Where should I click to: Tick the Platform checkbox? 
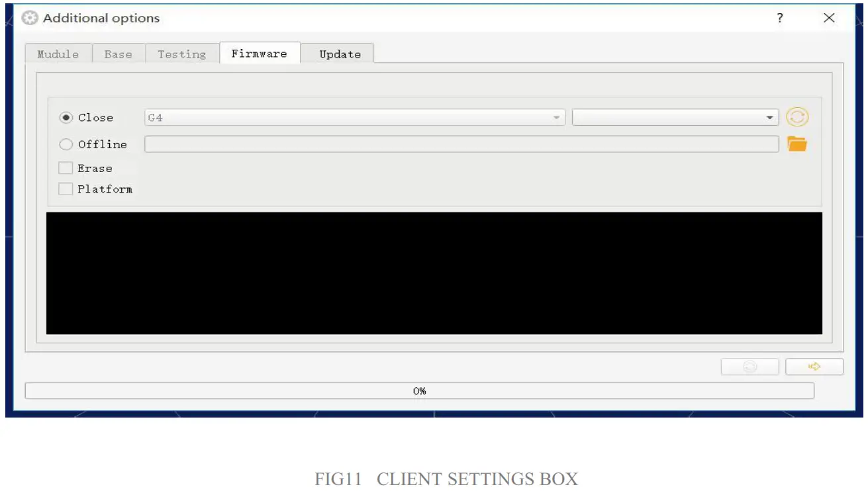click(x=66, y=189)
